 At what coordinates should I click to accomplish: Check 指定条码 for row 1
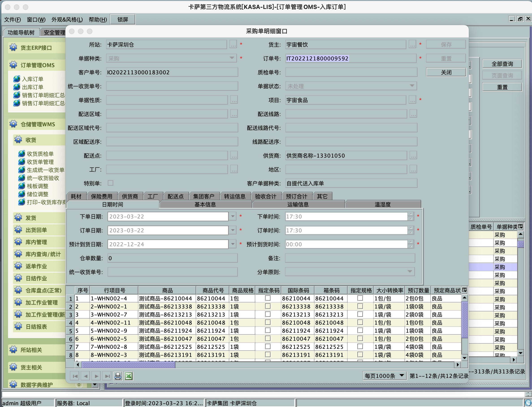point(268,298)
